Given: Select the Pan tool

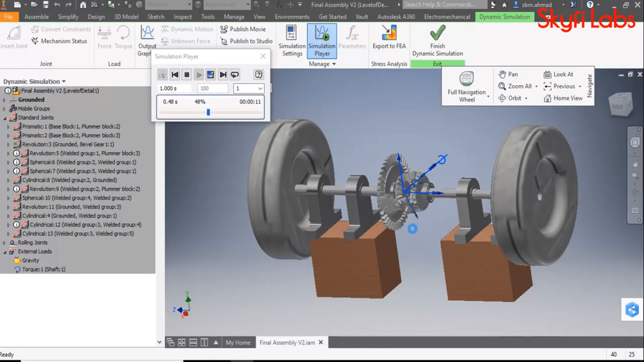Looking at the screenshot, I should [x=508, y=74].
